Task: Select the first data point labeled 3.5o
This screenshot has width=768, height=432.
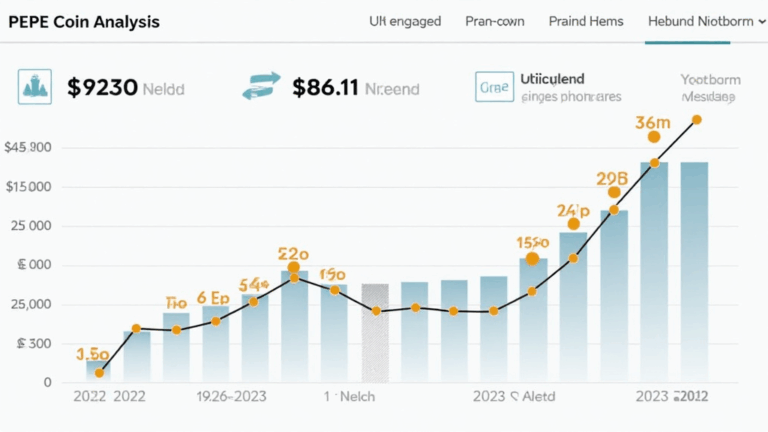Action: pyautogui.click(x=99, y=372)
